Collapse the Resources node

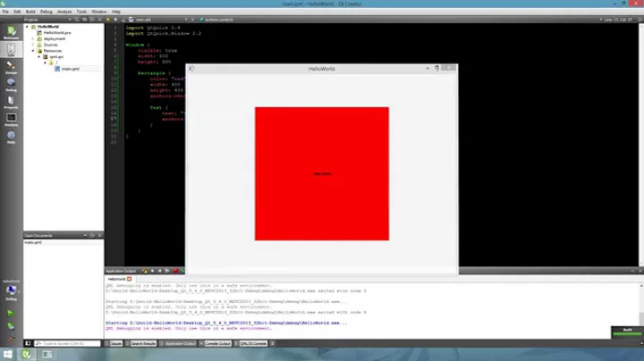[33, 51]
